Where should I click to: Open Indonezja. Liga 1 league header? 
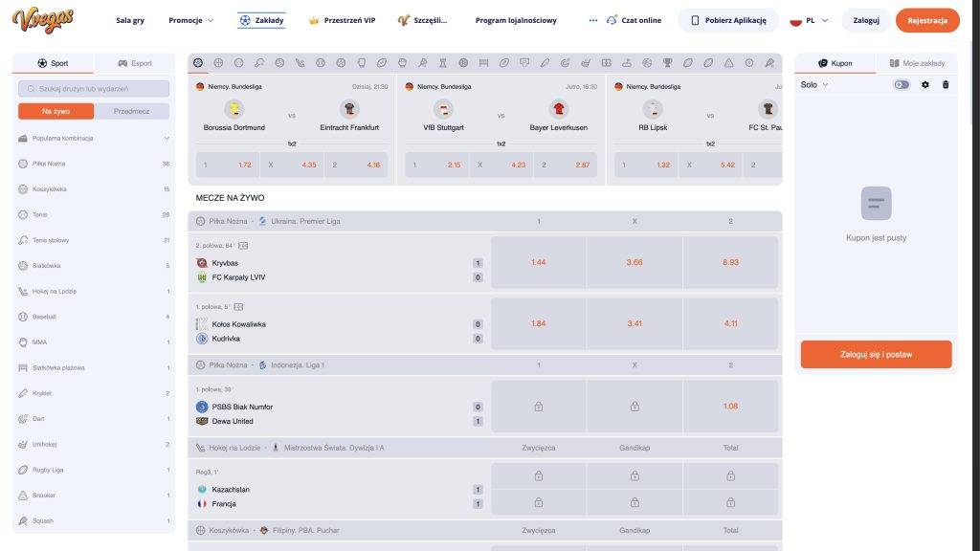click(298, 364)
